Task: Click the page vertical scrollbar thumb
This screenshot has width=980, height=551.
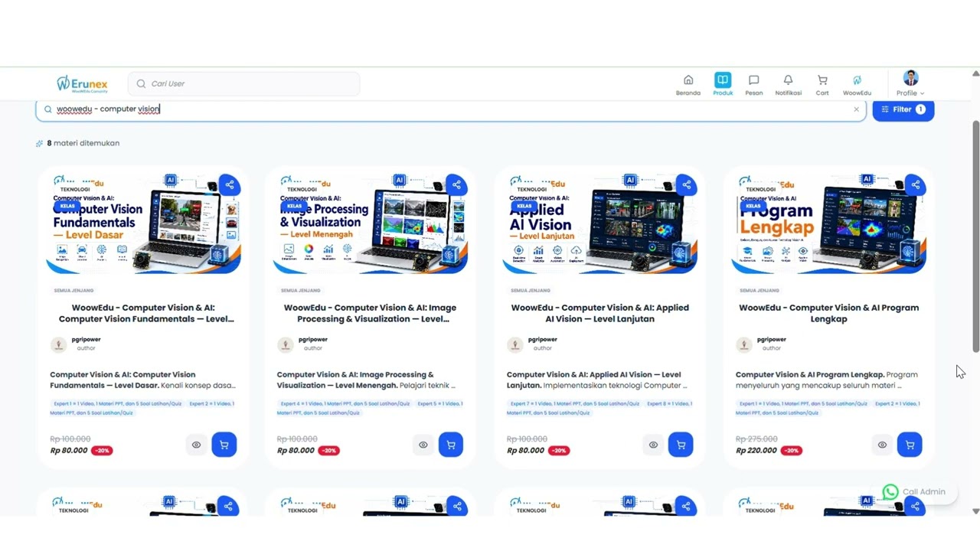Action: [975, 236]
